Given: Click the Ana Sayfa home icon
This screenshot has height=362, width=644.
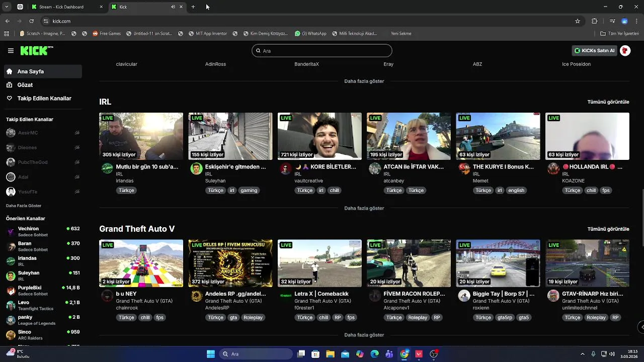Looking at the screenshot, I should coord(9,71).
